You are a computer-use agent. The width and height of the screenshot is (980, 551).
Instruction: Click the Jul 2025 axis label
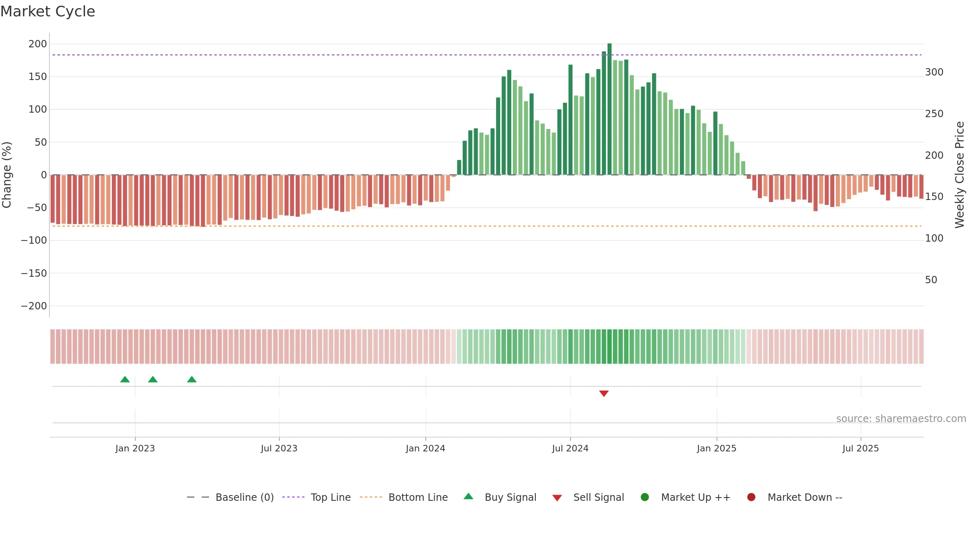(x=861, y=449)
